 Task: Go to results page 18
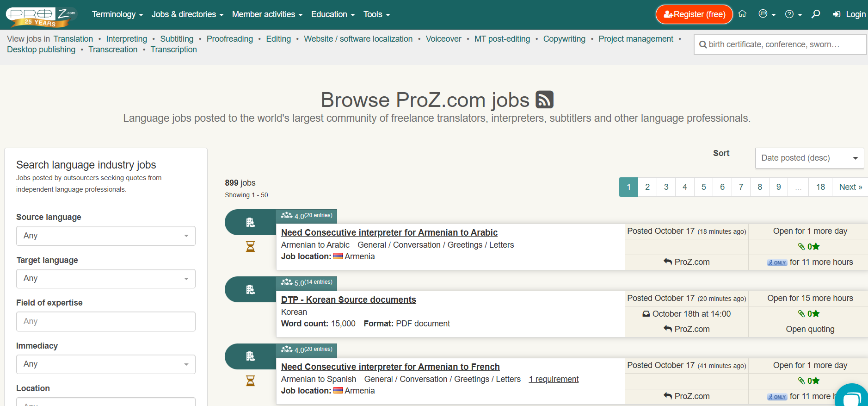coord(820,187)
